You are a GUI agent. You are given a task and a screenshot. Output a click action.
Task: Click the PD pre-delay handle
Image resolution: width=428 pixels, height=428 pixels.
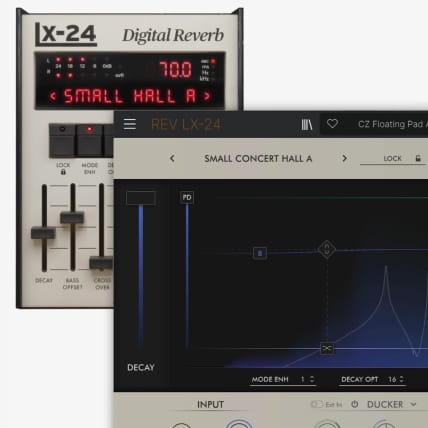tap(187, 197)
